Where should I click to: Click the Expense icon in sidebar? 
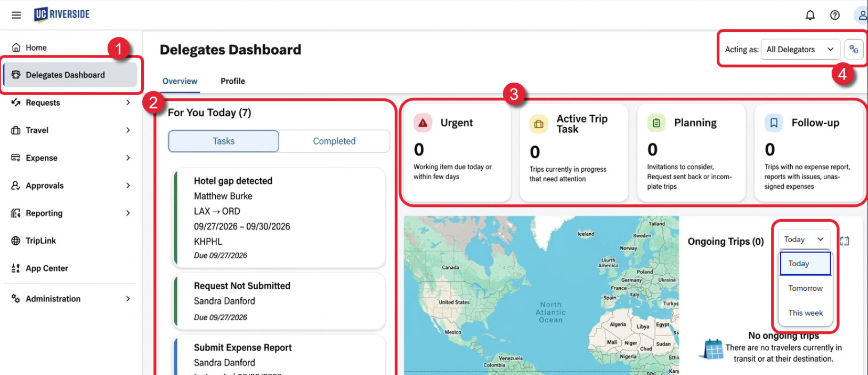[16, 158]
